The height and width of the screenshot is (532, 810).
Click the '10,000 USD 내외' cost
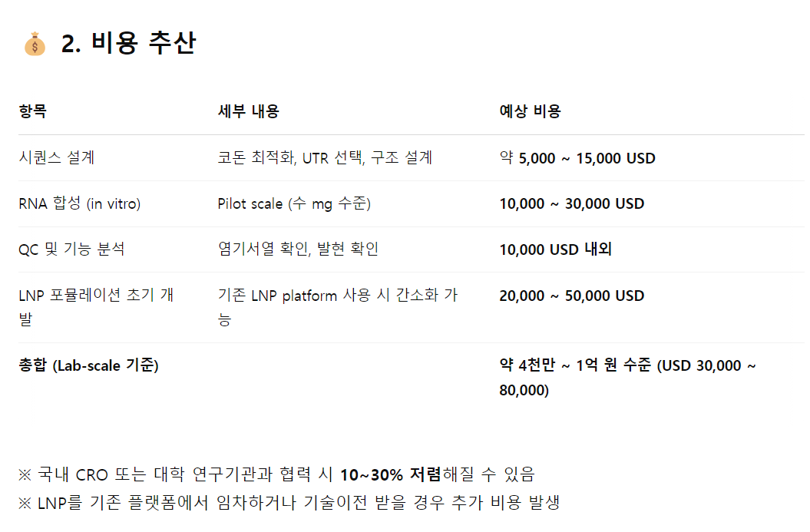coord(555,249)
